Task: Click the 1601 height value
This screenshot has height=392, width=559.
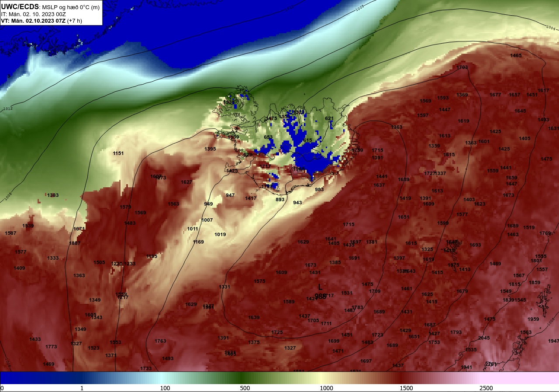Action: (484, 141)
